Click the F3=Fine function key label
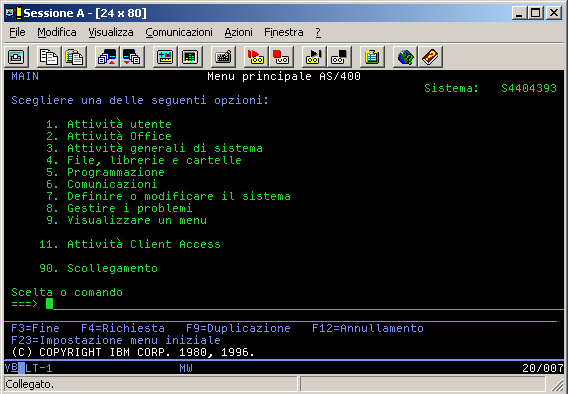The image size is (568, 394). 35,328
